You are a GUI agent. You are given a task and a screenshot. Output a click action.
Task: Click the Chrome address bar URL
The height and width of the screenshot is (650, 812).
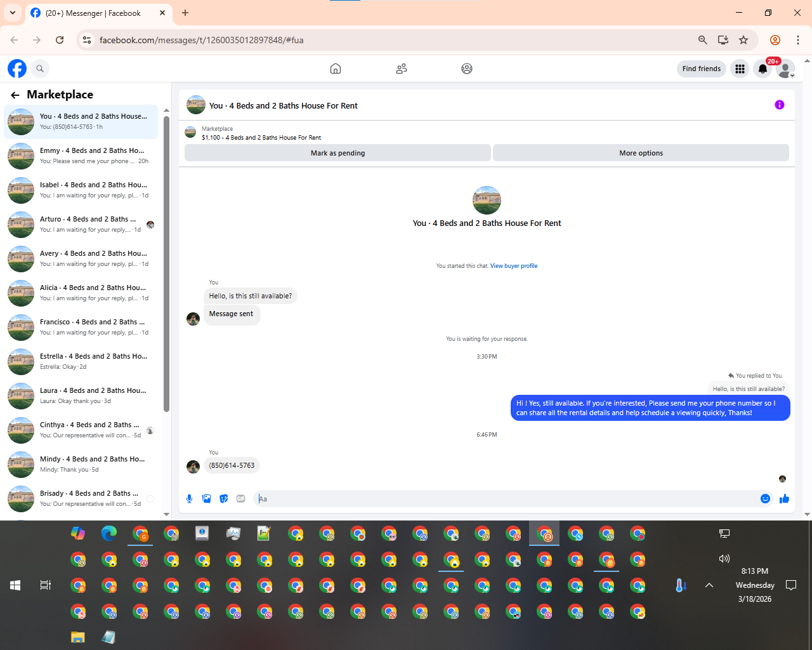point(202,40)
